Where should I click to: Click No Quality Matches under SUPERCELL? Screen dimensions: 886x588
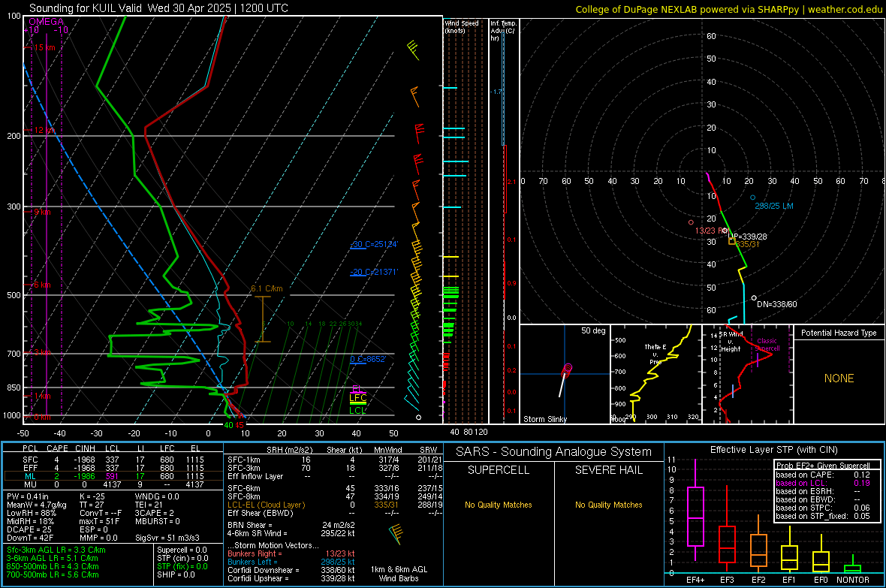pos(499,505)
